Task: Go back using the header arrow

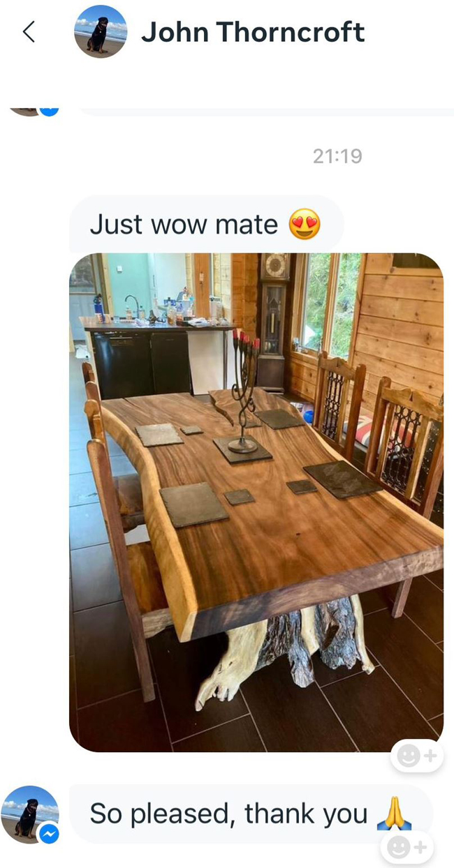Action: [x=29, y=31]
